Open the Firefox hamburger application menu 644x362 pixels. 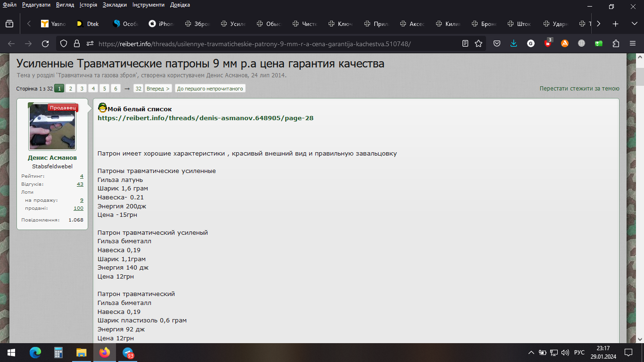coord(633,44)
